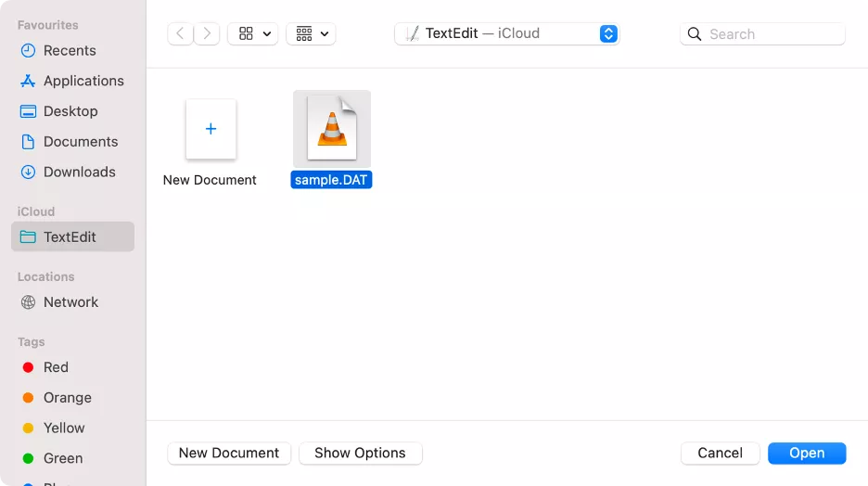Open the icon view mode dropdown
The height and width of the screenshot is (486, 868).
[254, 34]
